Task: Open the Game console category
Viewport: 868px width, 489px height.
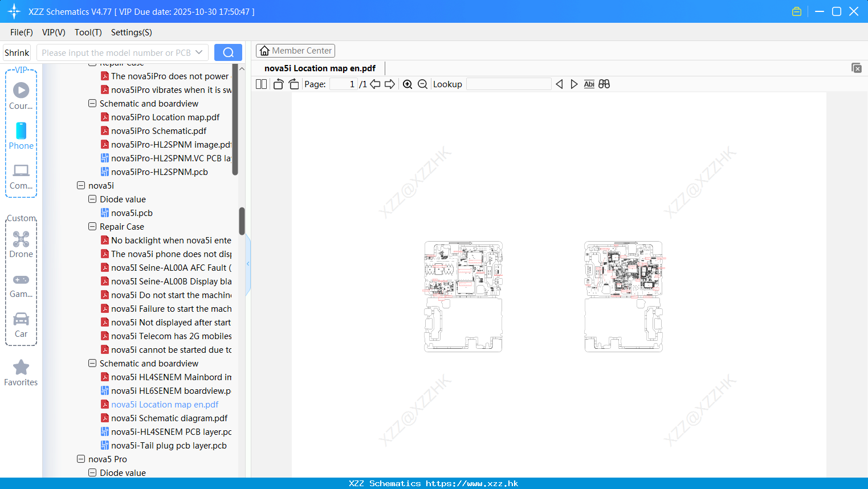Action: tap(21, 286)
